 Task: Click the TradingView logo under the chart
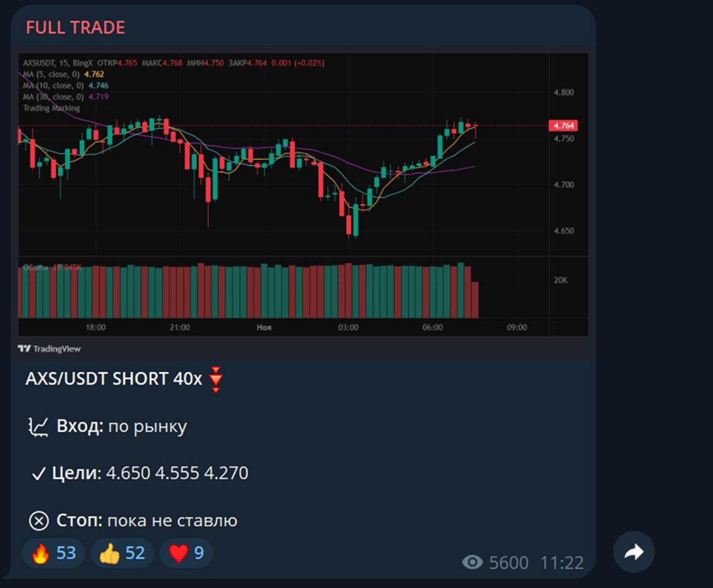pyautogui.click(x=49, y=349)
